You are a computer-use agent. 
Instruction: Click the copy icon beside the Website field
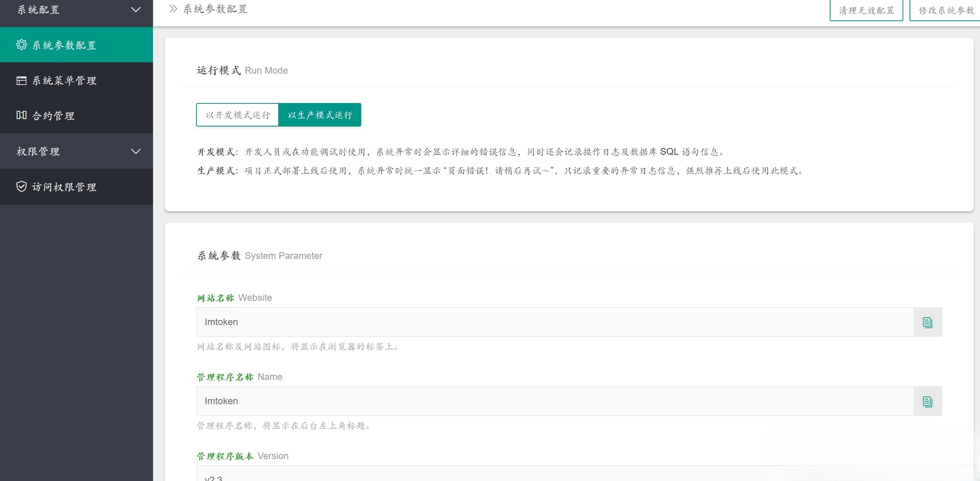coord(928,322)
